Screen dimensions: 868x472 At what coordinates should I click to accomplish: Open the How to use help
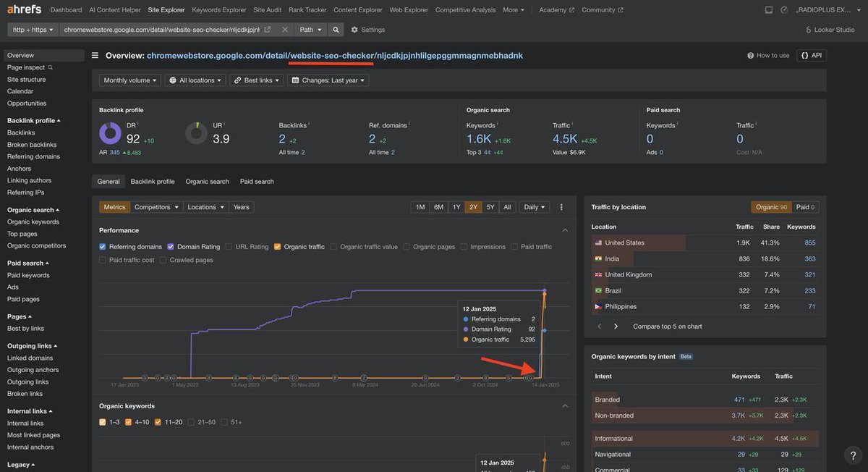click(768, 55)
